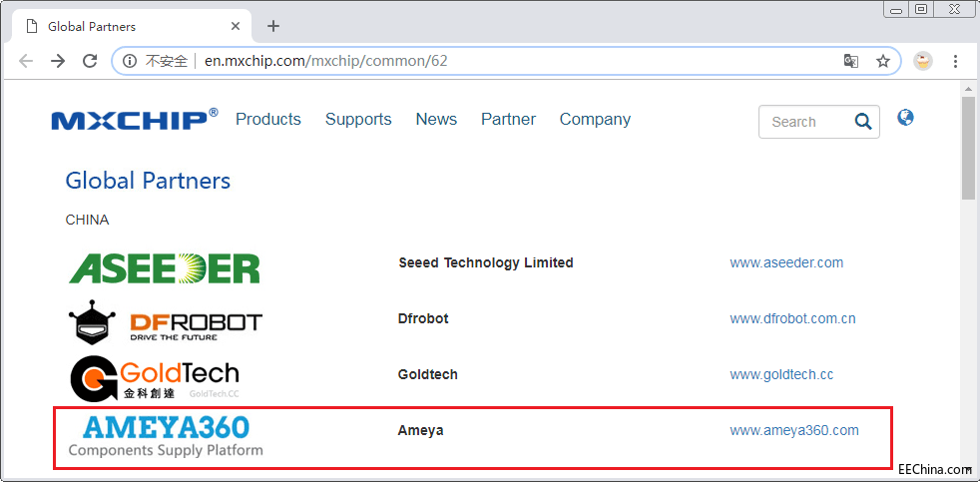The height and width of the screenshot is (482, 980).
Task: Click the scrollbar up arrow
Action: click(968, 88)
